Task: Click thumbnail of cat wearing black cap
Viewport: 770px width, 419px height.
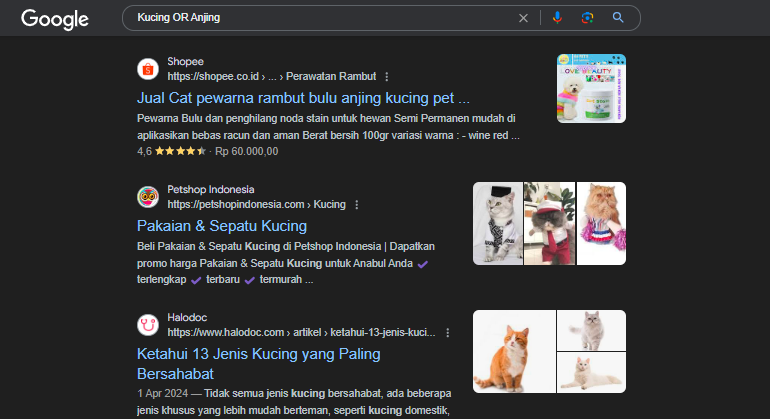Action: [498, 223]
